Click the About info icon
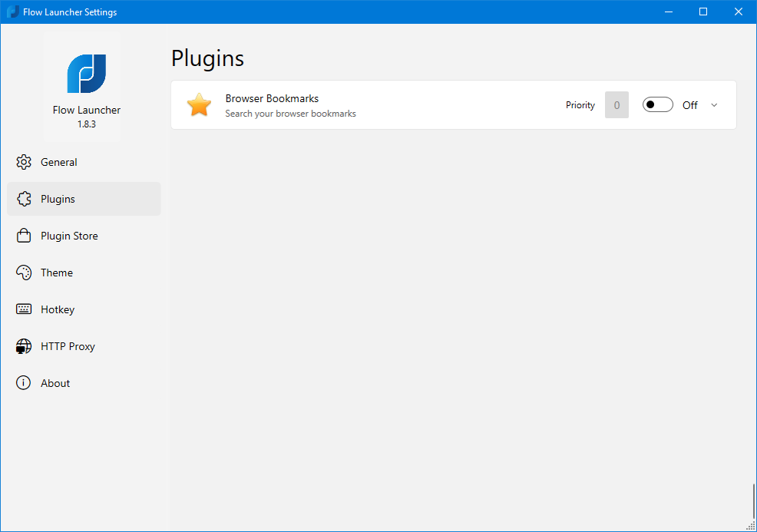757x532 pixels. click(23, 383)
